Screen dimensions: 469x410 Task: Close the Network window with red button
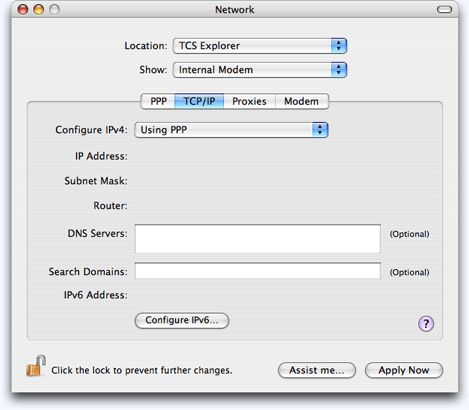tap(23, 10)
